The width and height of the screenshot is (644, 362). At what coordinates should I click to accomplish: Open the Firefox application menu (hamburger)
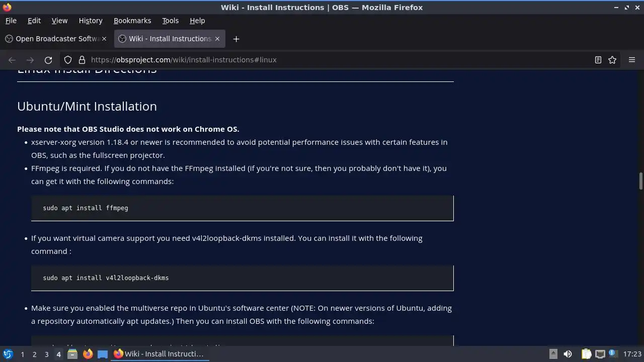[x=632, y=60]
